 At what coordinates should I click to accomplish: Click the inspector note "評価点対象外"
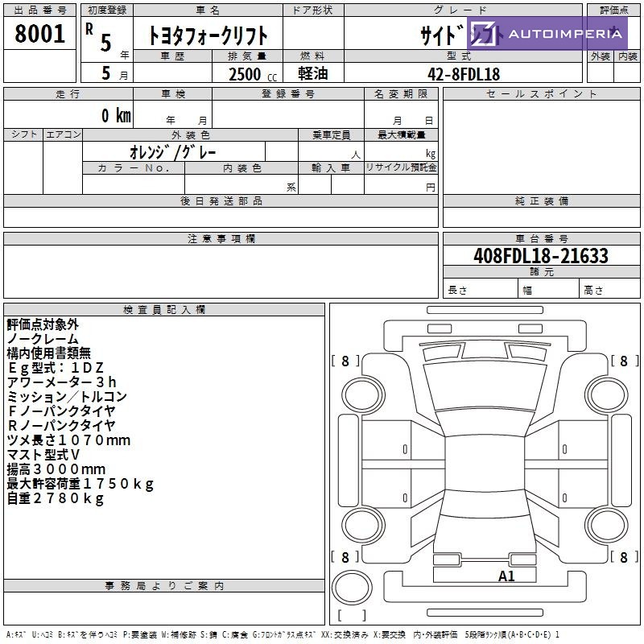pos(43,324)
